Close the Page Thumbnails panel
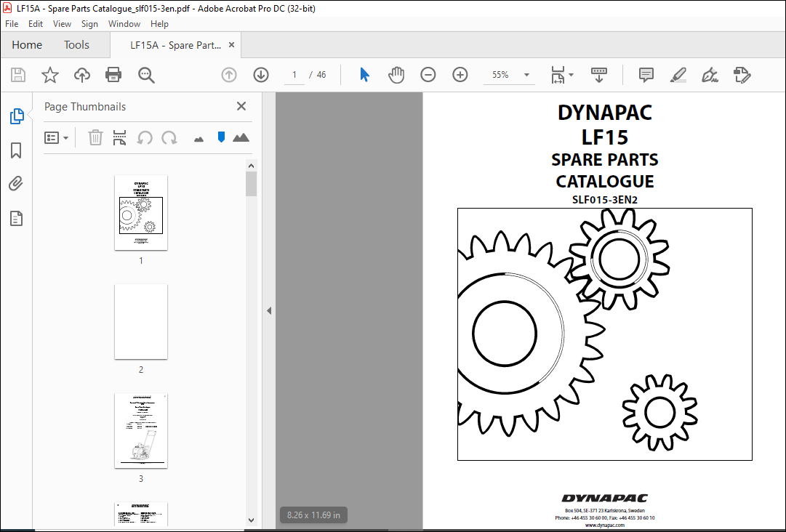The image size is (786, 532). coord(241,106)
